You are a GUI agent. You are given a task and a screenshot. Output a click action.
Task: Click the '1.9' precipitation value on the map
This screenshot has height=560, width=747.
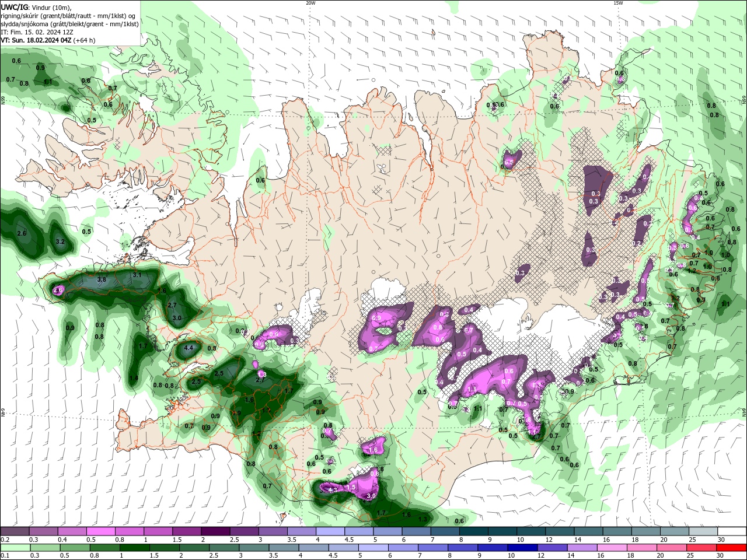point(236,413)
